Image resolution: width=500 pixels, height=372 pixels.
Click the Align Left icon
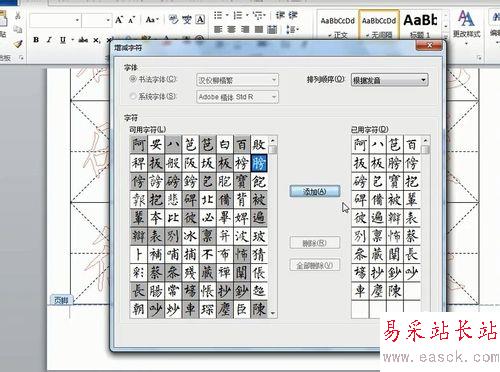tap(218, 30)
